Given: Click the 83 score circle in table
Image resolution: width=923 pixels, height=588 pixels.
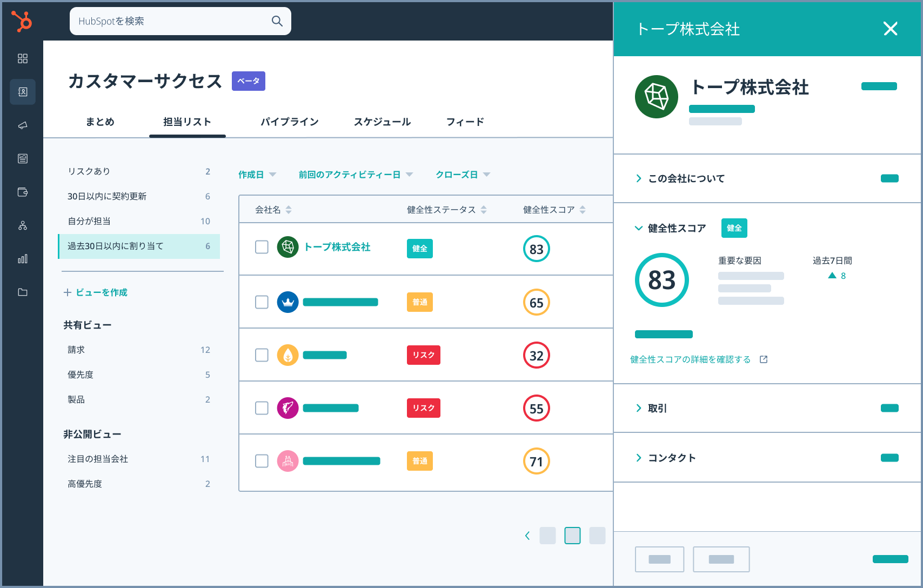Looking at the screenshot, I should (x=537, y=249).
